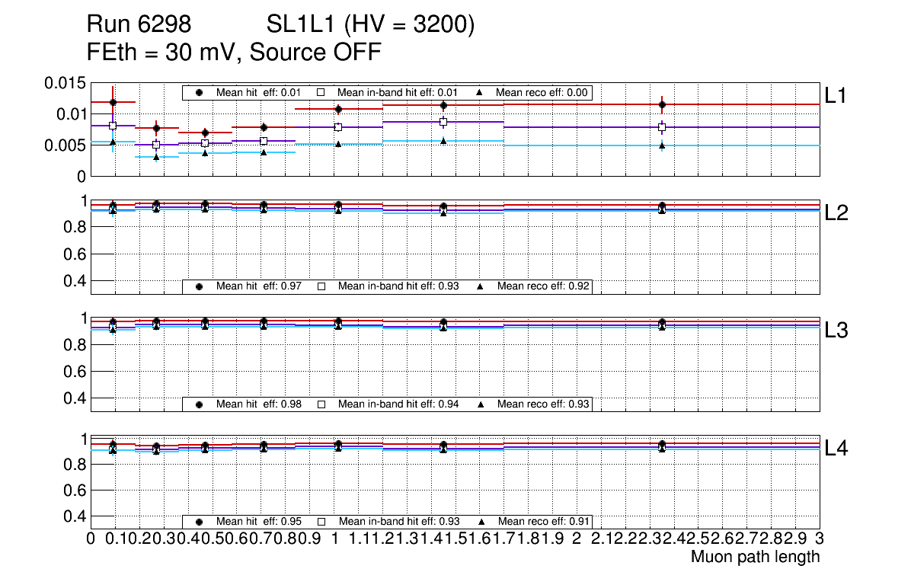This screenshot has width=911, height=588.
Task: Click the triangle marker in the L1 legend
Action: click(481, 93)
